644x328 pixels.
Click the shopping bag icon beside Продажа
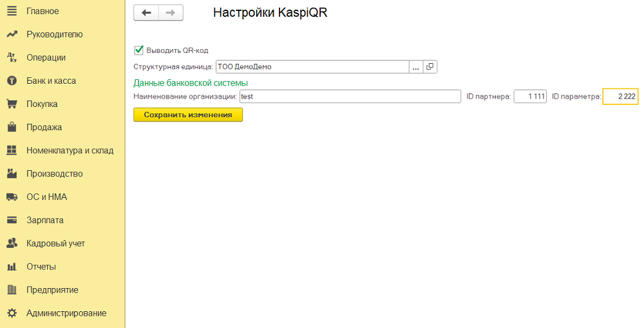coord(12,127)
